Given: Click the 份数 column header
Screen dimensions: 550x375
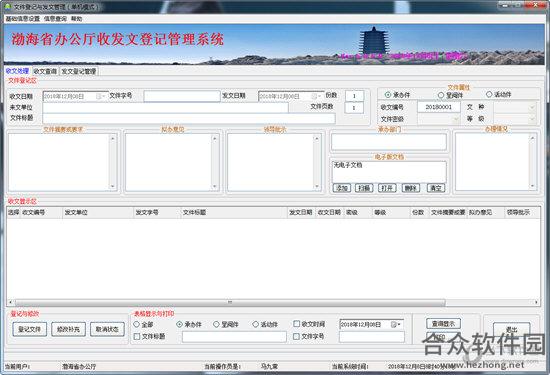Looking at the screenshot, I should click(x=420, y=213).
